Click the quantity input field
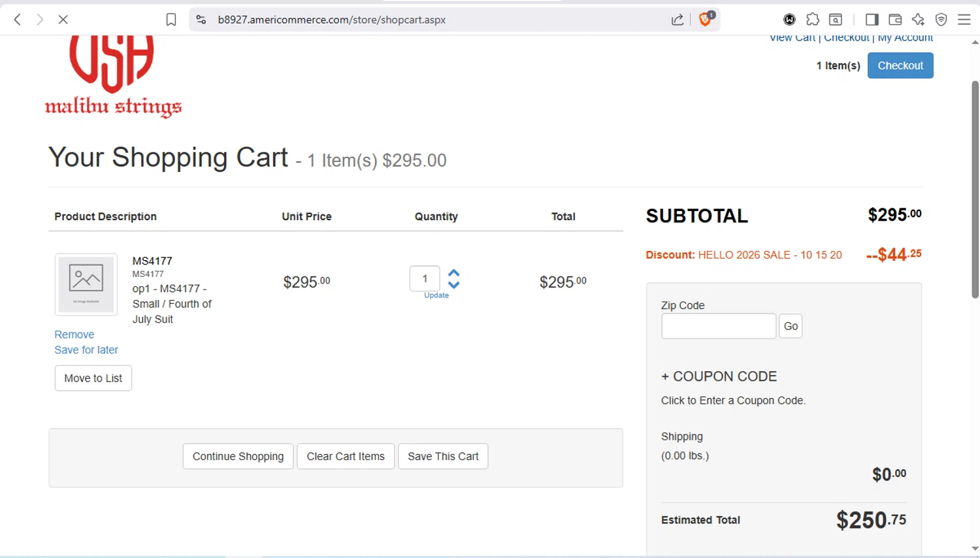The width and height of the screenshot is (980, 558). [425, 279]
